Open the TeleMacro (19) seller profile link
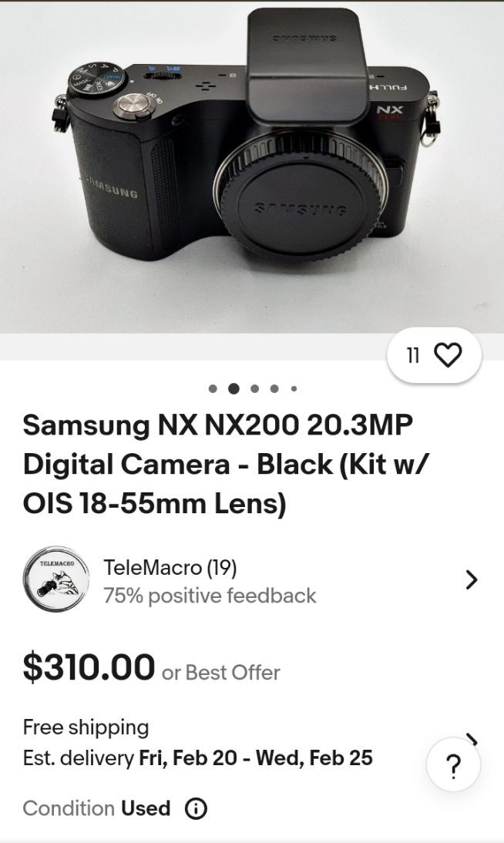This screenshot has width=504, height=843. [170, 568]
